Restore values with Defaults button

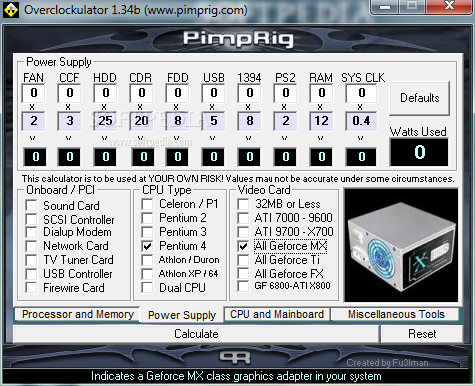click(419, 98)
